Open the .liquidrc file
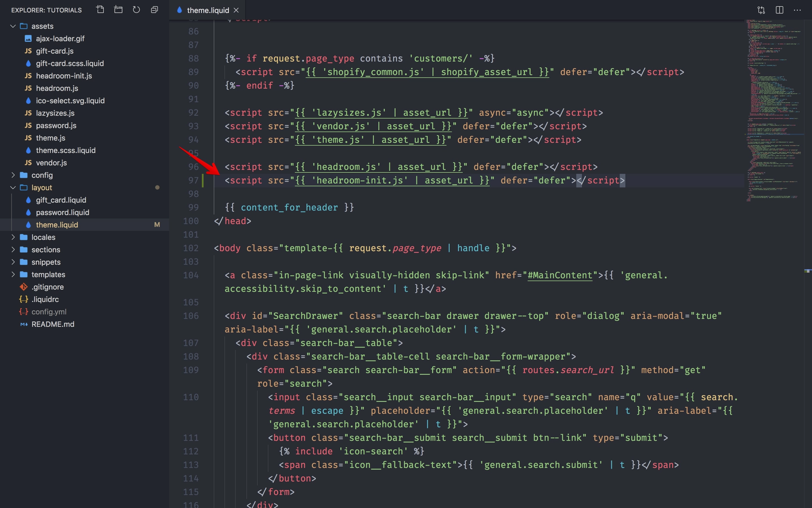812x508 pixels. coord(85,299)
